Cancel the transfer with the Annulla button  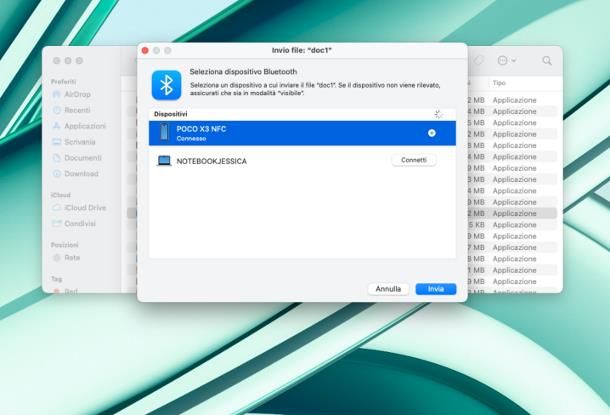(x=388, y=289)
